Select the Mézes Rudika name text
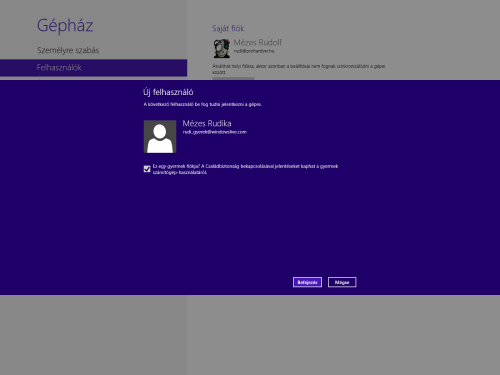 tap(207, 123)
